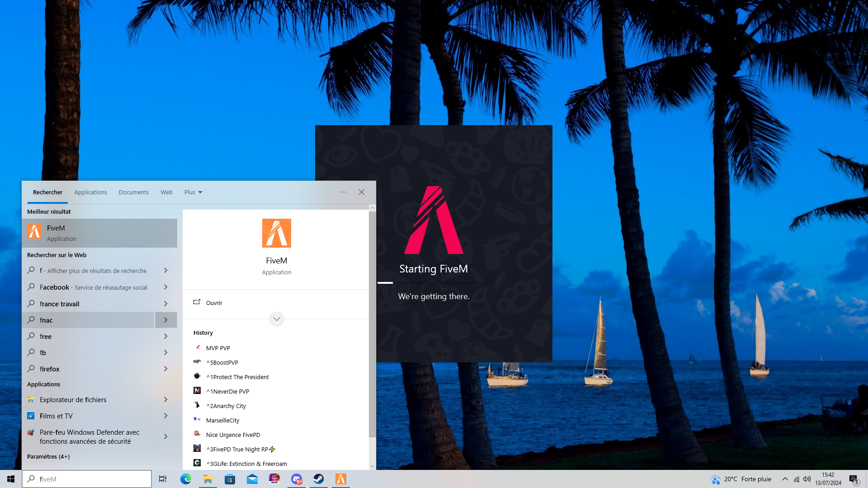
Task: Launch Steam from the taskbar
Action: tap(319, 479)
